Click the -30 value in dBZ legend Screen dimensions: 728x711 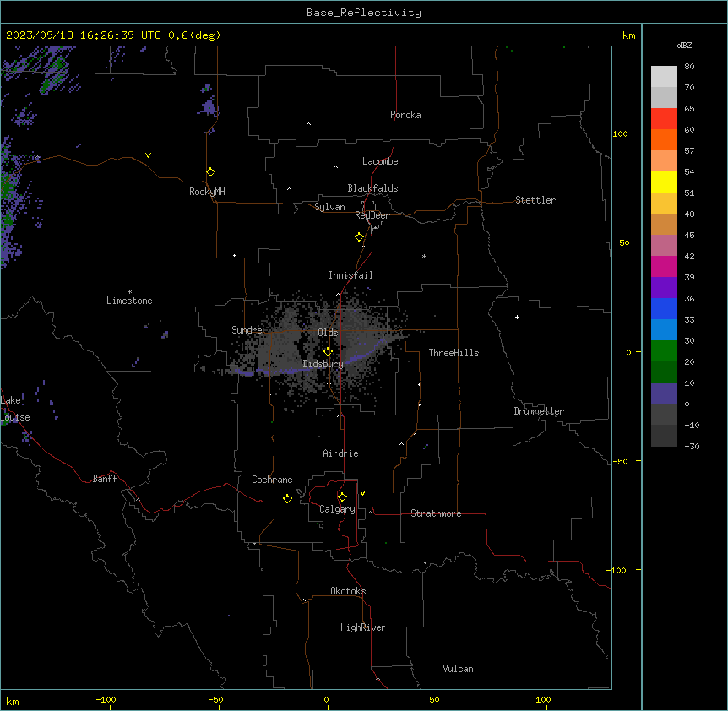pyautogui.click(x=692, y=446)
